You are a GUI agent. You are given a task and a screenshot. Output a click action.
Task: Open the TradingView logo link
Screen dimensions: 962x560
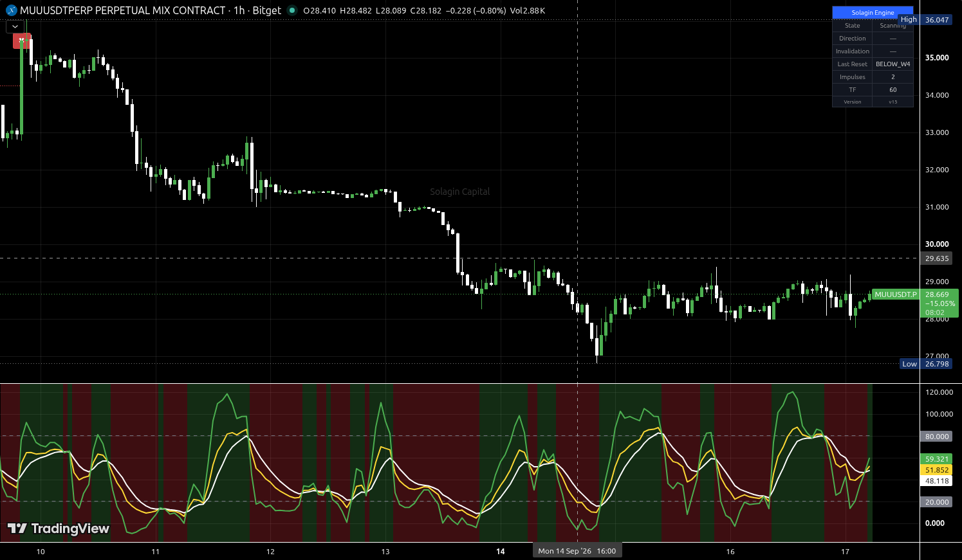59,528
